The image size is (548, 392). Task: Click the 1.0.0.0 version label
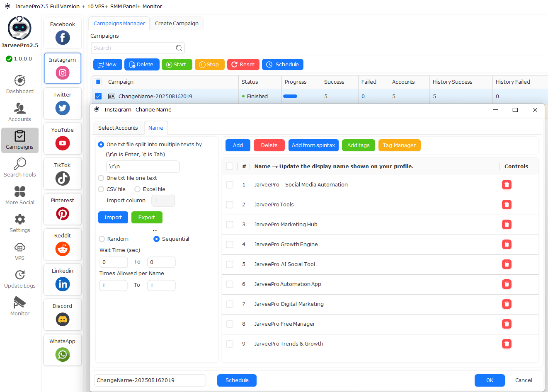pyautogui.click(x=23, y=59)
